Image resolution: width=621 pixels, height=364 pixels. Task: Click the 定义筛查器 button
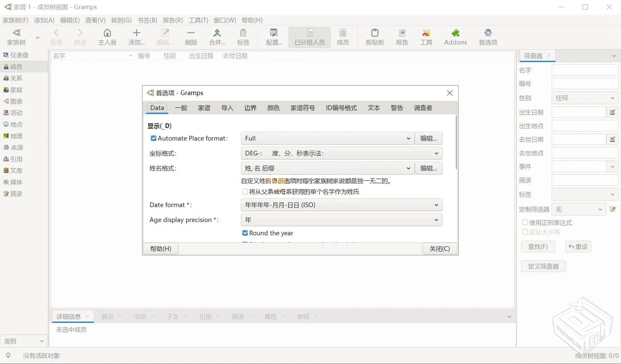tap(543, 266)
